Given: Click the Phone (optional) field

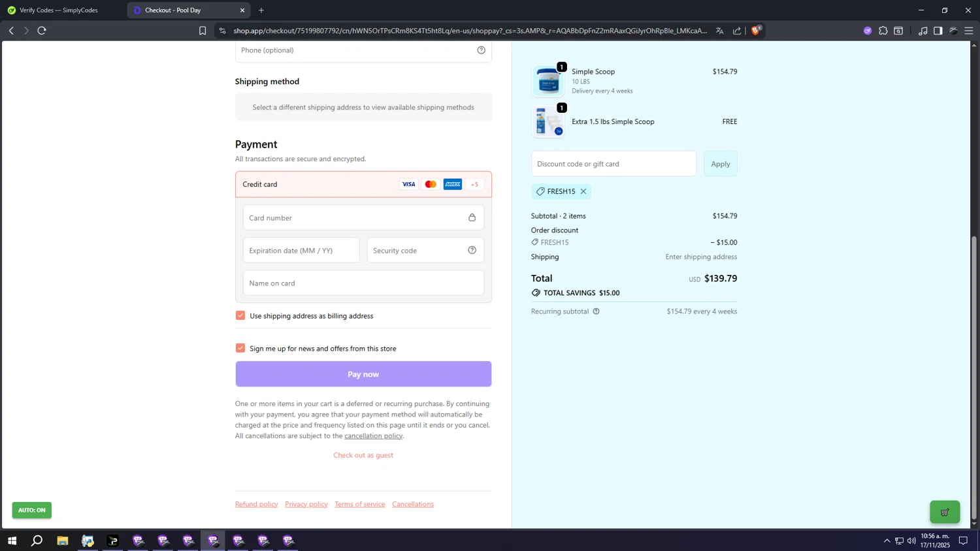Looking at the screenshot, I should [363, 51].
